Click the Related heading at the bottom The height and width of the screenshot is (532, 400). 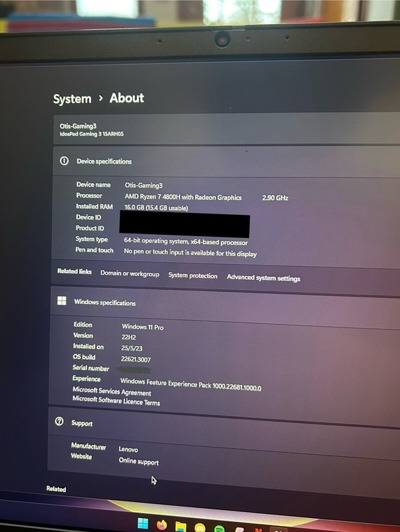(56, 489)
